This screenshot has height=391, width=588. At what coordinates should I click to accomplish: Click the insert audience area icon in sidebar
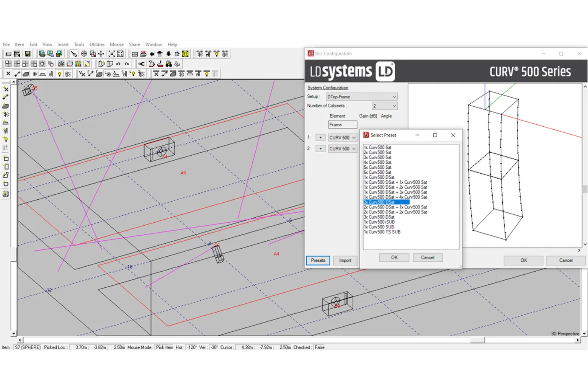point(6,123)
